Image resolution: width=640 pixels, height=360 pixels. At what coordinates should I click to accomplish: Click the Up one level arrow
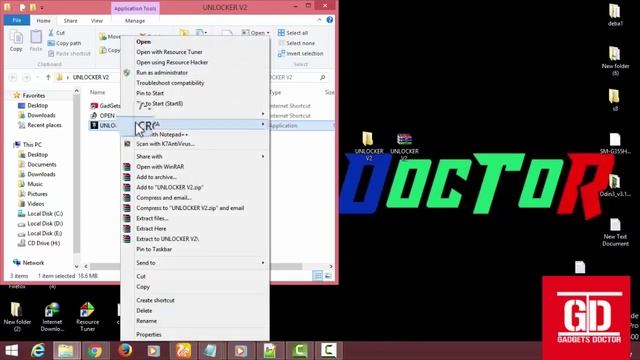point(48,77)
